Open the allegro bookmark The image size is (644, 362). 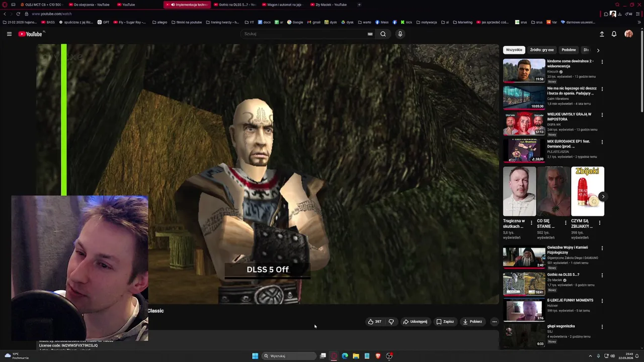tap(159, 22)
